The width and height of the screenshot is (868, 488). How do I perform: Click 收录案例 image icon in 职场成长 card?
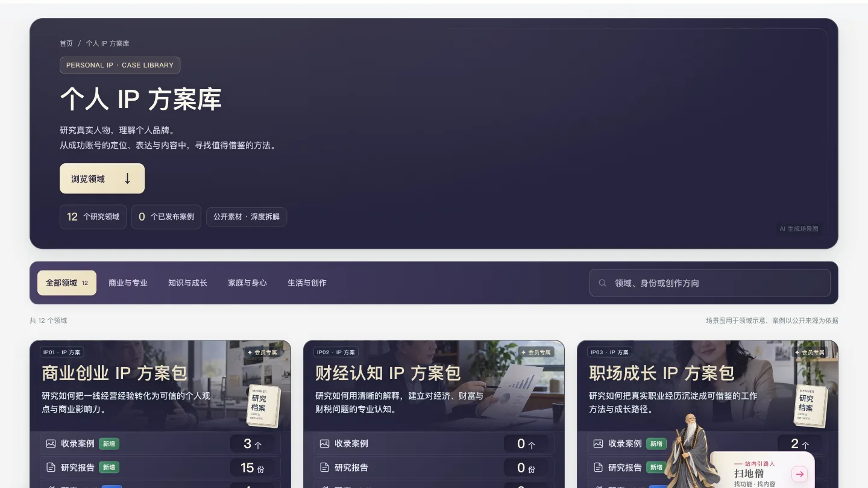[598, 443]
